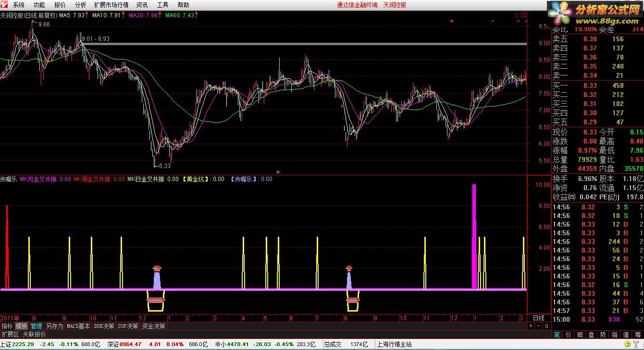Select the 指标 tab below the chart
644x350 pixels.
tap(7, 326)
